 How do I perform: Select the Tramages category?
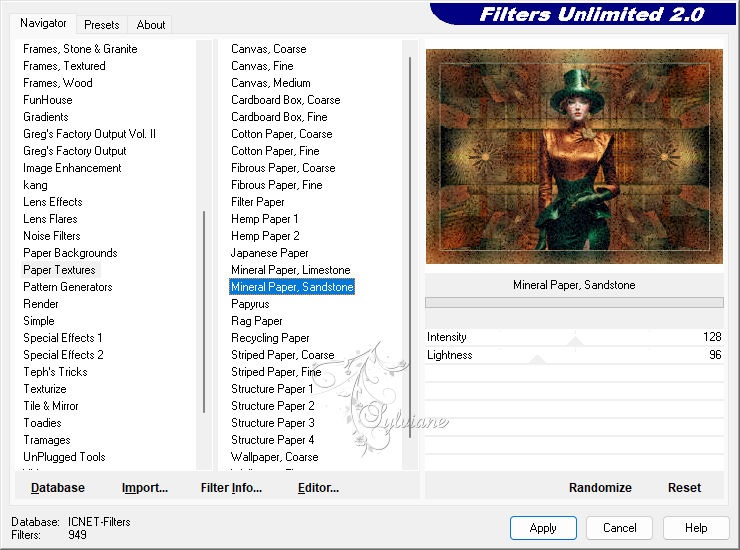(x=47, y=440)
